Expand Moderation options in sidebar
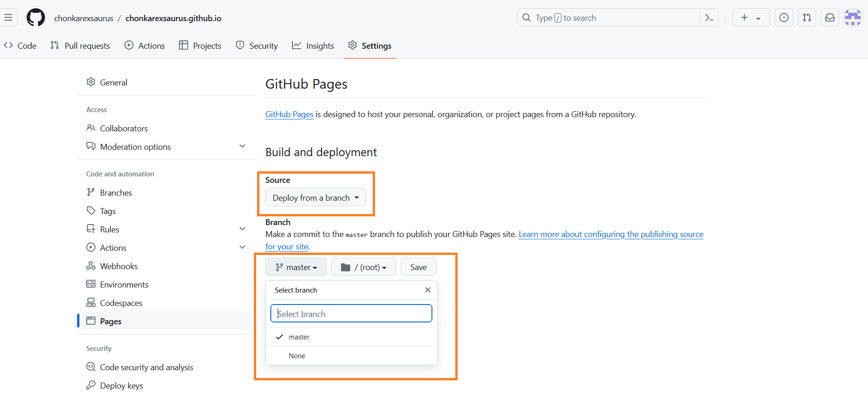This screenshot has height=395, width=868. point(242,146)
